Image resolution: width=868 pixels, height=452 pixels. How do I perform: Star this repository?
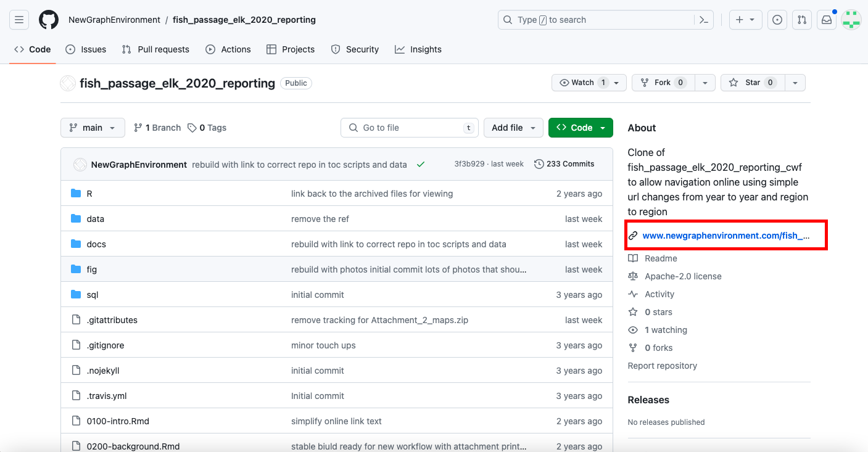coord(753,83)
